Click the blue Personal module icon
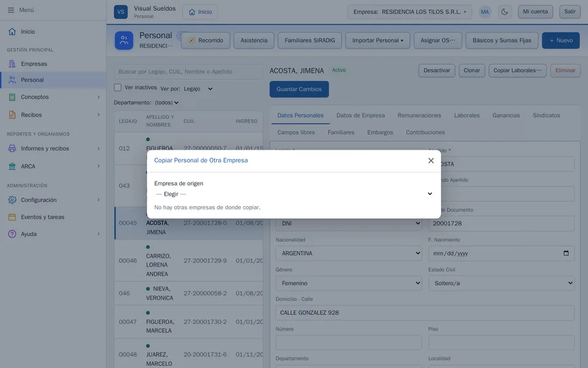588x368 pixels. pyautogui.click(x=124, y=40)
